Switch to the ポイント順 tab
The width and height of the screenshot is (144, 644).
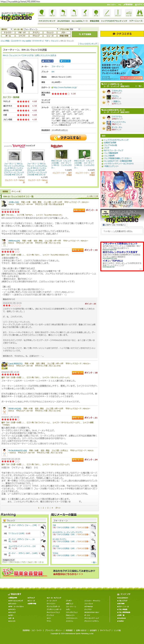pos(16,192)
